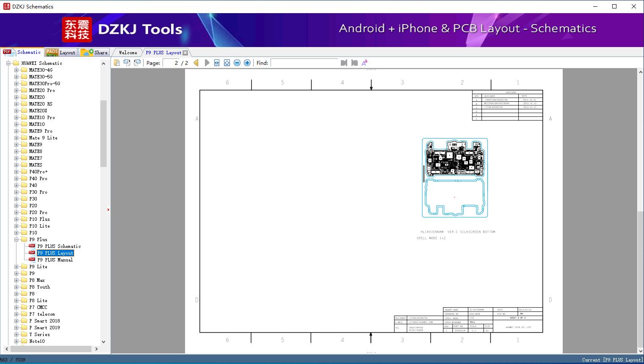The image size is (644, 364).
Task: Expand the MATE30-4G folder
Action: coord(17,70)
